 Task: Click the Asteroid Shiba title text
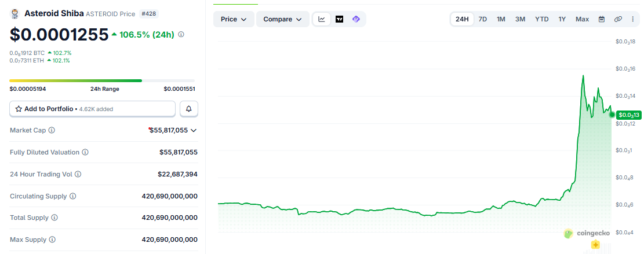54,13
